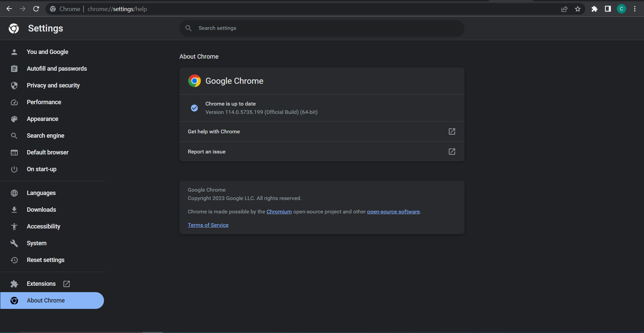The height and width of the screenshot is (333, 644).
Task: Follow the Chromium link
Action: (279, 212)
